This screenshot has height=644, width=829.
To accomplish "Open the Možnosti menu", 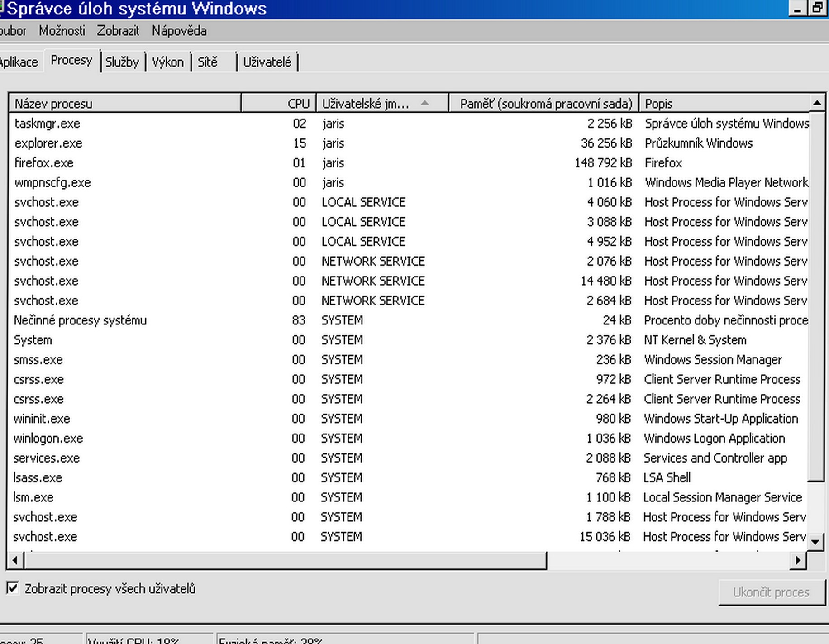I will [x=62, y=31].
